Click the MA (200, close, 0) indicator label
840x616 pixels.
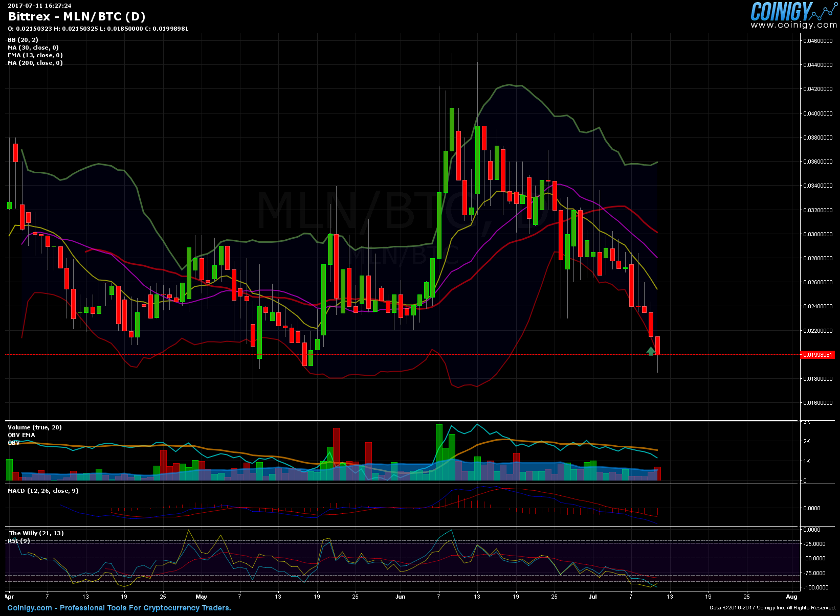35,63
